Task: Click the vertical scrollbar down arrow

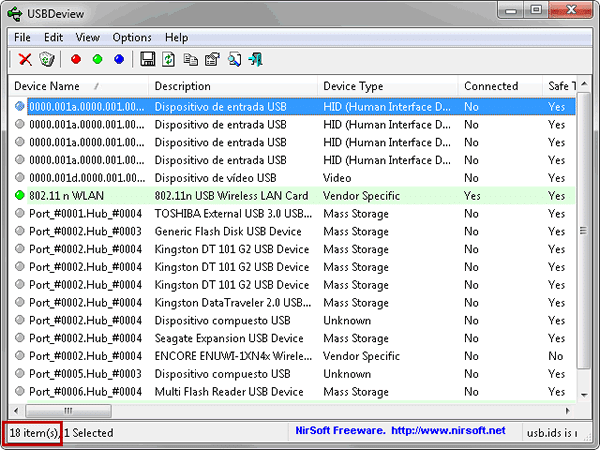Action: coord(584,395)
